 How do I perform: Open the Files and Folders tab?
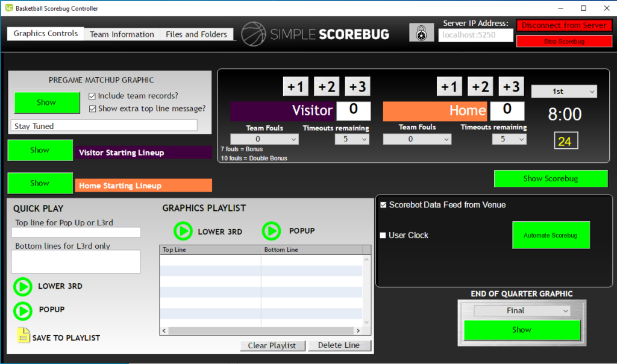(x=196, y=34)
